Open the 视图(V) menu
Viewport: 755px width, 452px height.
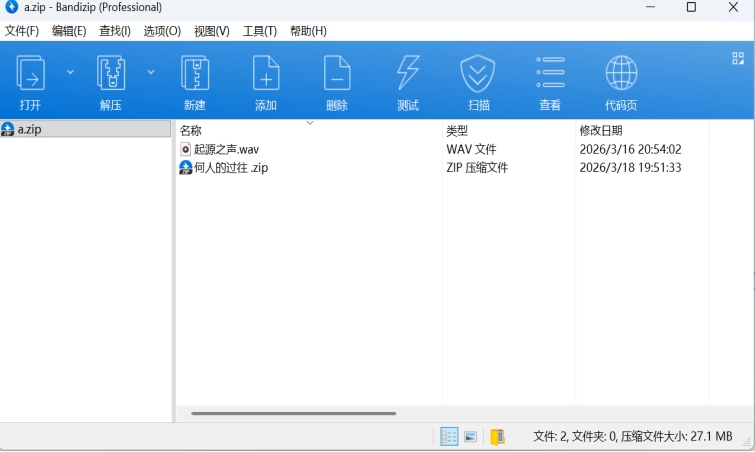click(211, 31)
